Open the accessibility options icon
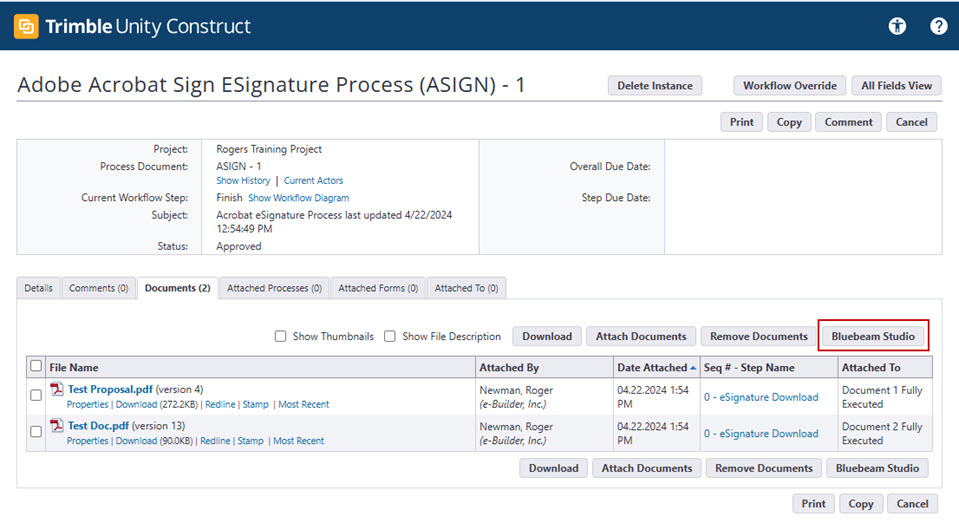The width and height of the screenshot is (959, 530). [x=897, y=26]
